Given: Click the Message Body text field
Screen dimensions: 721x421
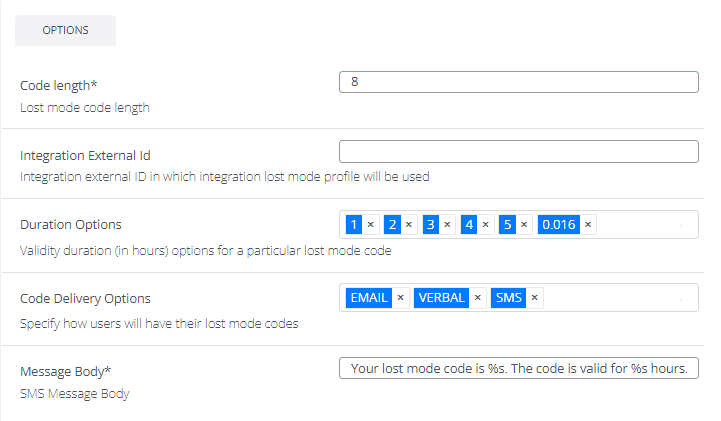Looking at the screenshot, I should 518,368.
